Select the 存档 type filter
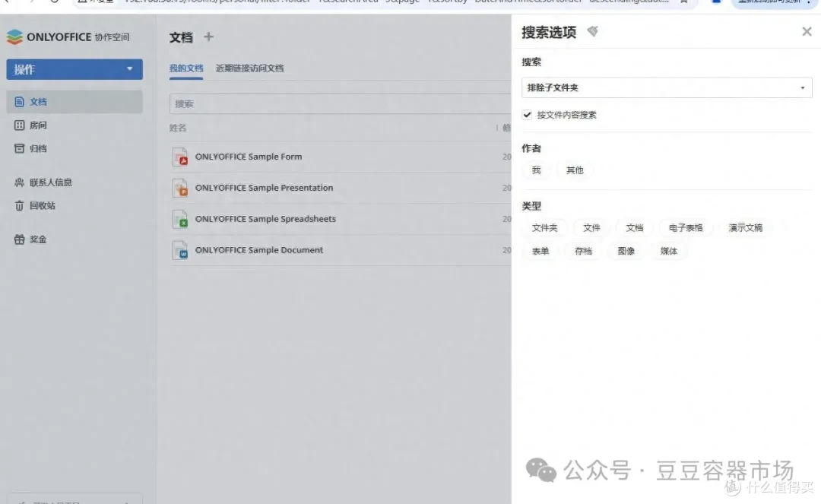 click(x=583, y=251)
